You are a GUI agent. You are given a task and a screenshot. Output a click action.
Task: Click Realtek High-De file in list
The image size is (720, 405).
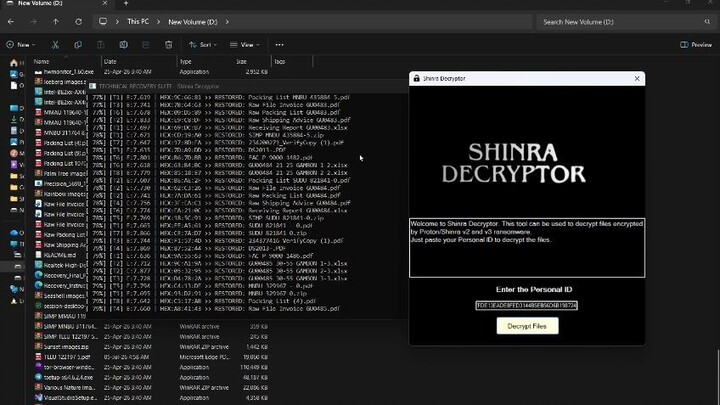(x=60, y=265)
